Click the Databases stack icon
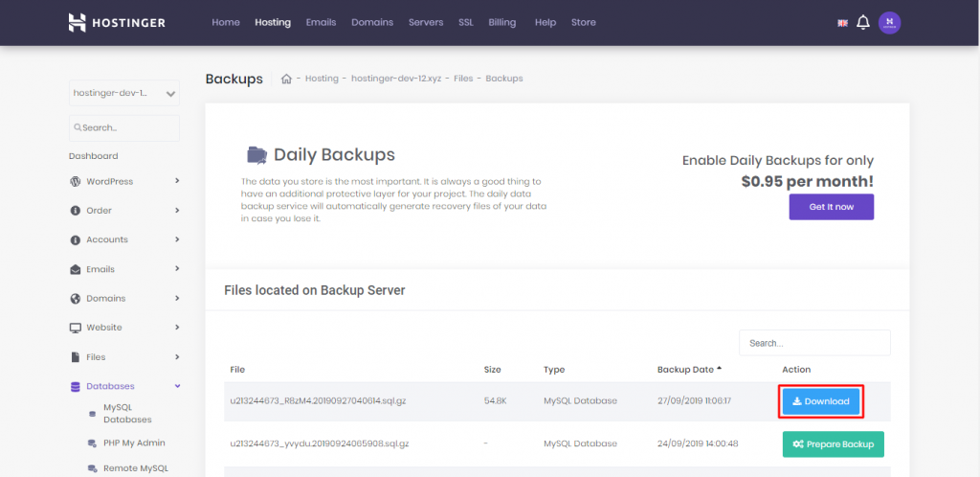The image size is (980, 477). [75, 386]
